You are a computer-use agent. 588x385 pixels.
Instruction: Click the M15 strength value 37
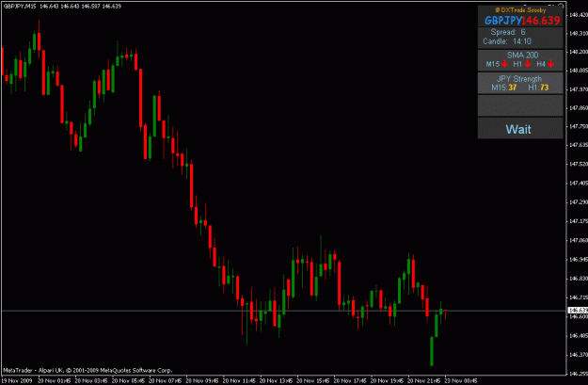coord(512,88)
